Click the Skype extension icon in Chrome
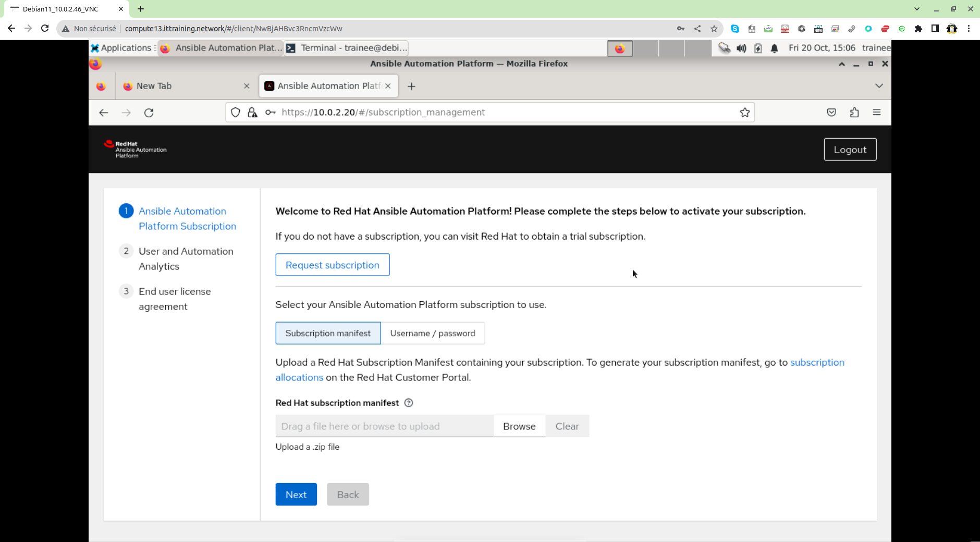Image resolution: width=980 pixels, height=542 pixels. pyautogui.click(x=735, y=29)
